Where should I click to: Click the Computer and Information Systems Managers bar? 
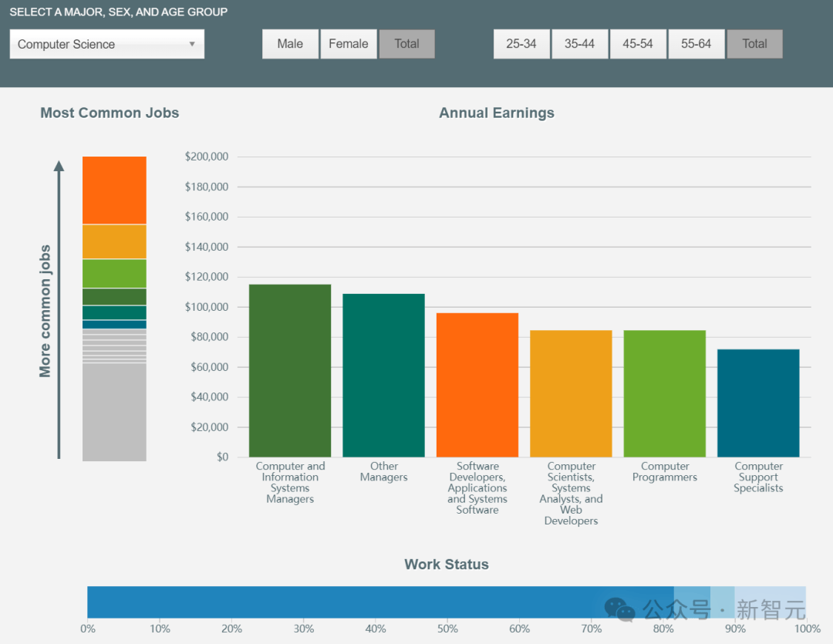tap(290, 370)
